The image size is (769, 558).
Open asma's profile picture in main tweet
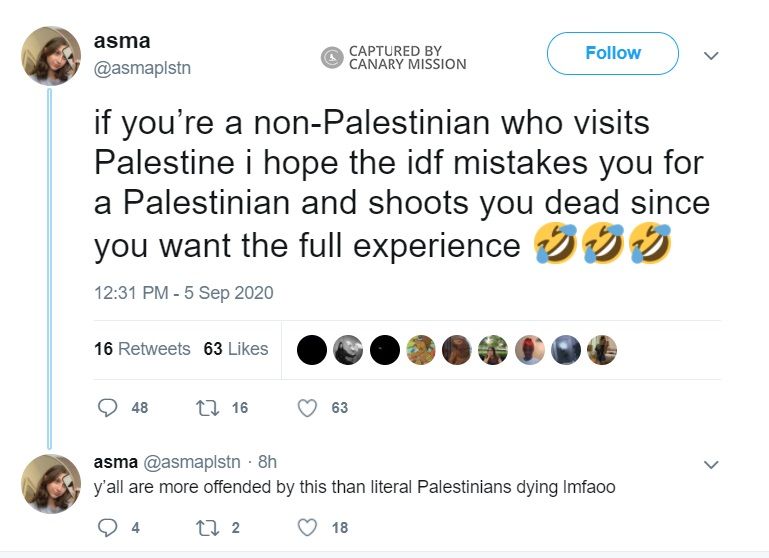(51, 56)
